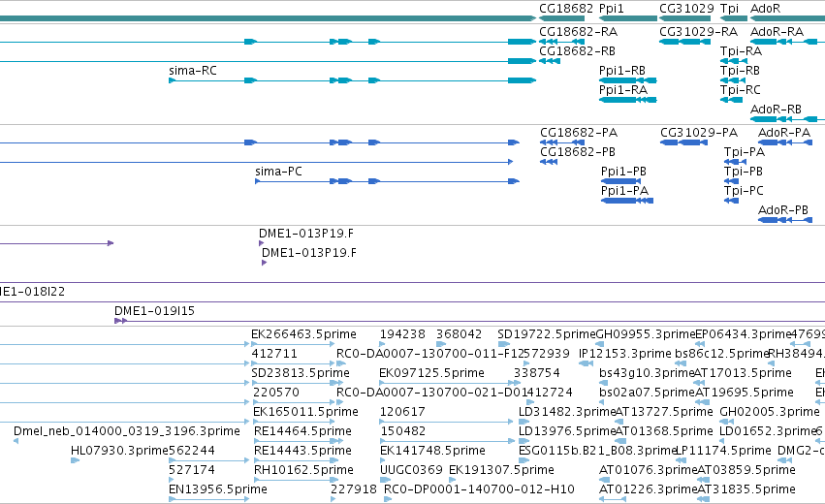Select EST label 412711
This screenshot has height=504, width=825.
[274, 354]
